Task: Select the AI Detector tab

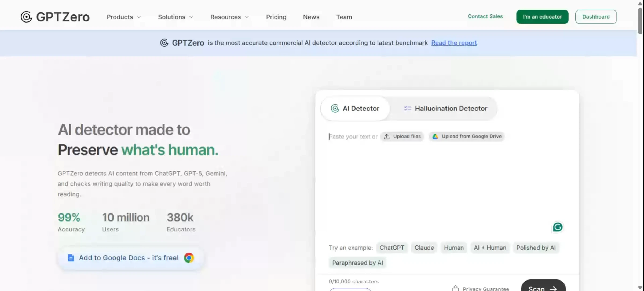Action: [x=355, y=108]
